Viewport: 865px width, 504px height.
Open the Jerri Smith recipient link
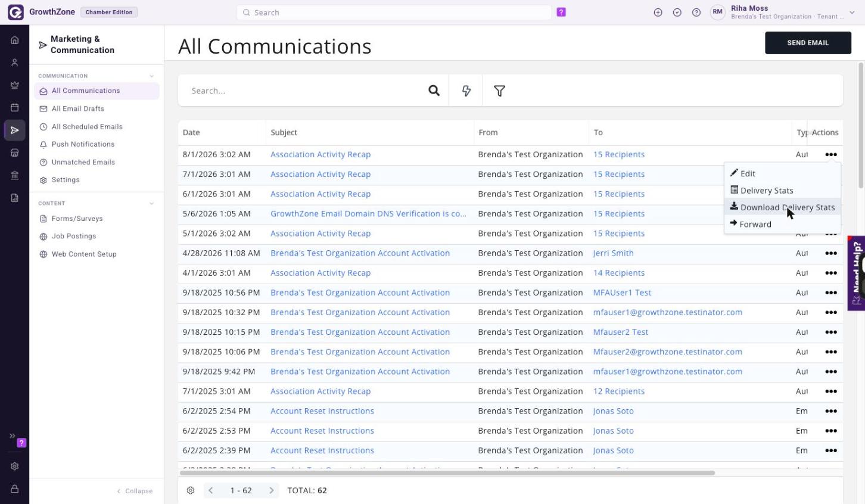pyautogui.click(x=613, y=253)
